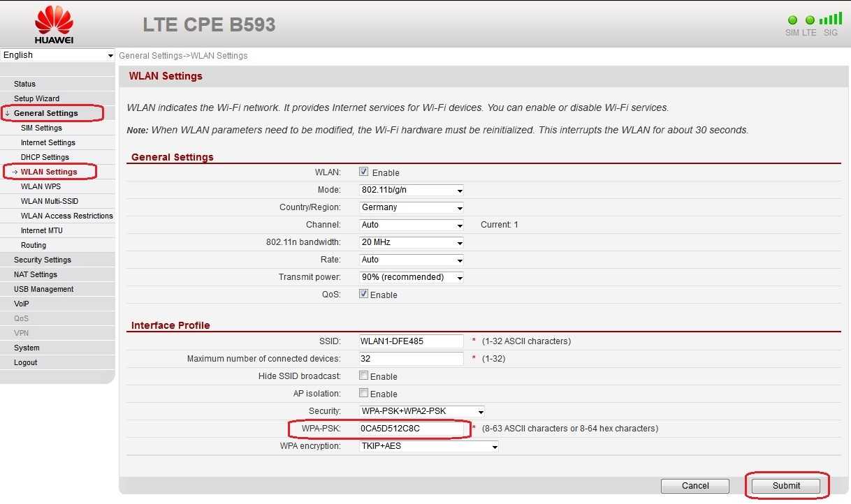851x504 pixels.
Task: Enable AP isolation checkbox
Action: click(x=363, y=393)
